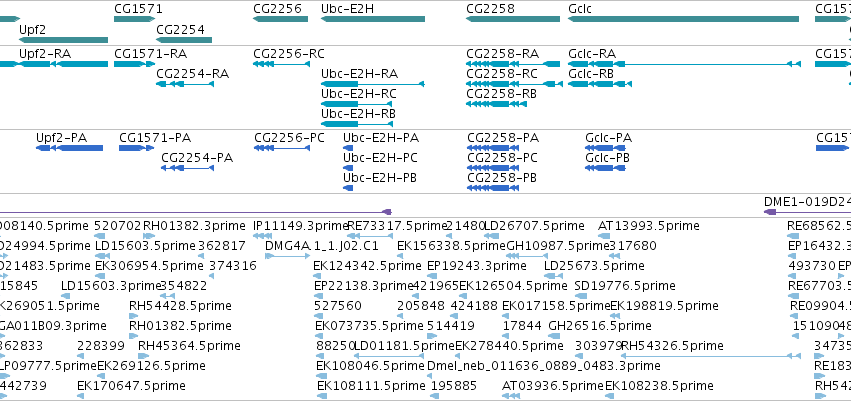The image size is (851, 401).
Task: Click the CG2258-PA protein
Action: point(493,148)
